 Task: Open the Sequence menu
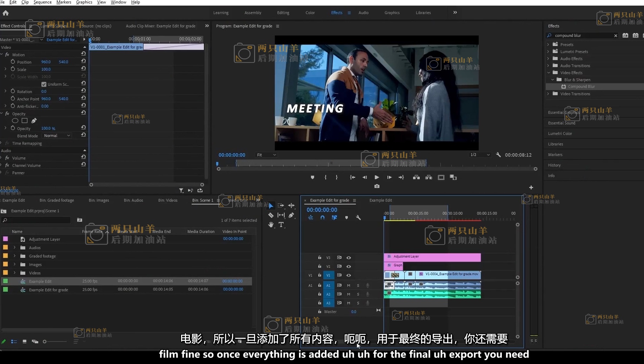pyautogui.click(x=42, y=2)
